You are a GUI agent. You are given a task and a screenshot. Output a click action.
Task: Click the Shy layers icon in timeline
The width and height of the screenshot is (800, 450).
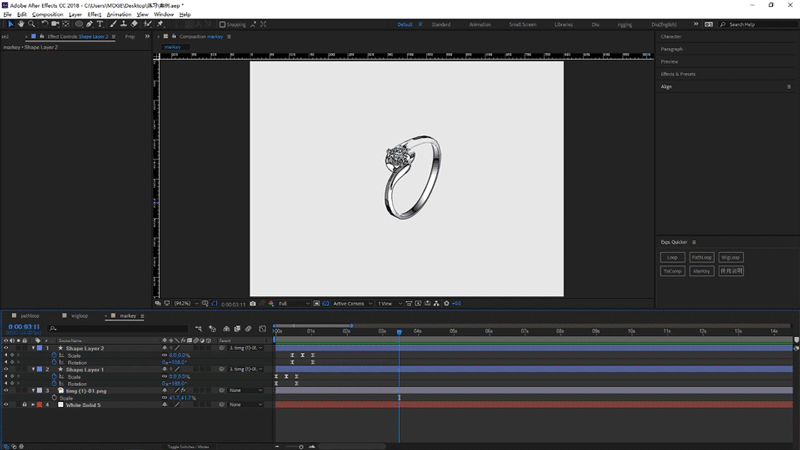coord(226,329)
